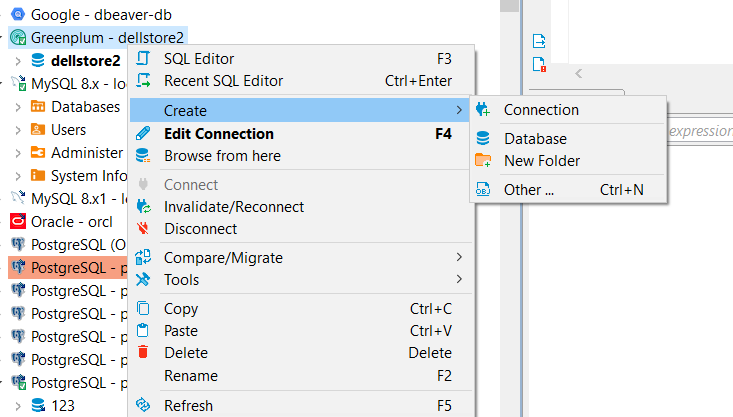733x417 pixels.
Task: Expand the dellstore2 database node
Action: (18, 61)
